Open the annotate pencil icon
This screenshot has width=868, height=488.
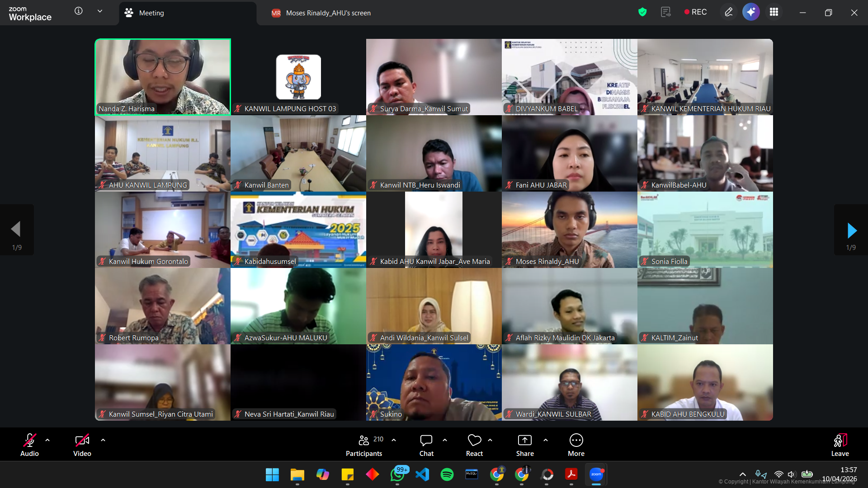point(728,12)
